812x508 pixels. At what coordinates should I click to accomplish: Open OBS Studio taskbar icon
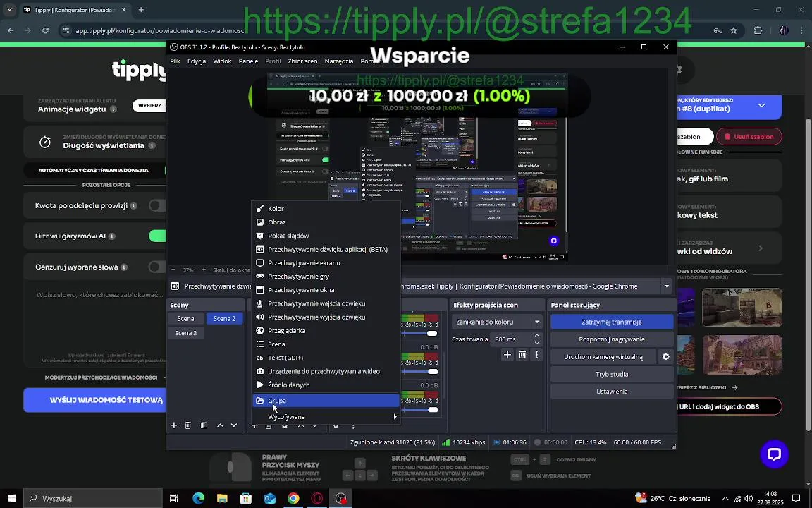click(340, 498)
